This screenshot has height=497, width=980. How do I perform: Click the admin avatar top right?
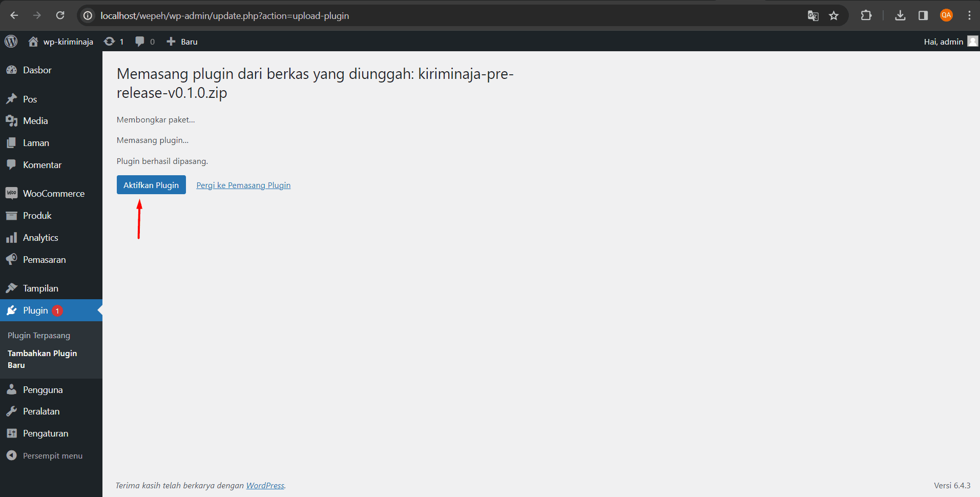[972, 41]
